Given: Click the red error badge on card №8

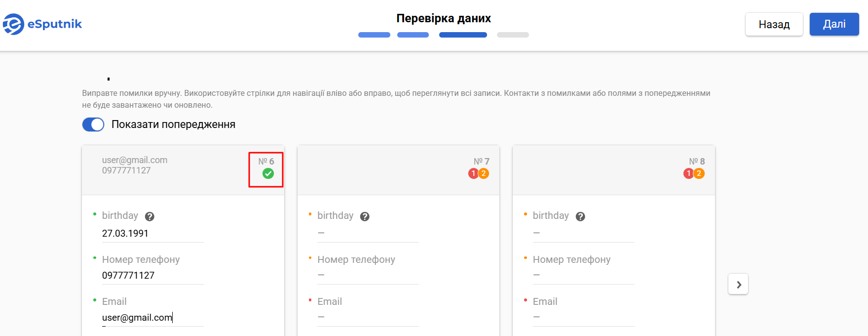Looking at the screenshot, I should pos(687,173).
